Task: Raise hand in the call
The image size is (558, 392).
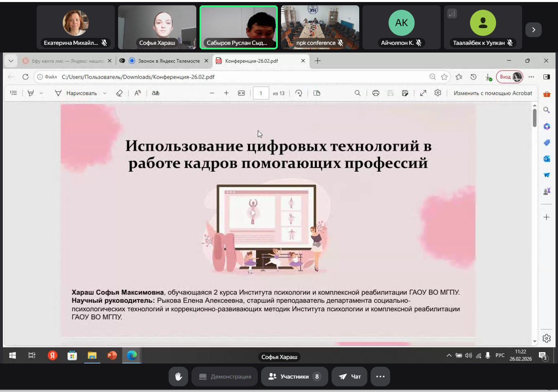Action: click(178, 377)
